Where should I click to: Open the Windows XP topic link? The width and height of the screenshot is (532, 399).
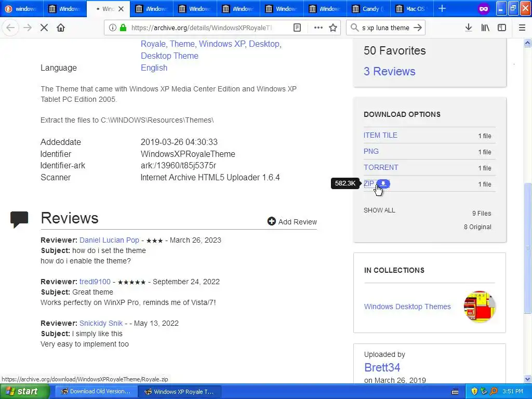222,44
